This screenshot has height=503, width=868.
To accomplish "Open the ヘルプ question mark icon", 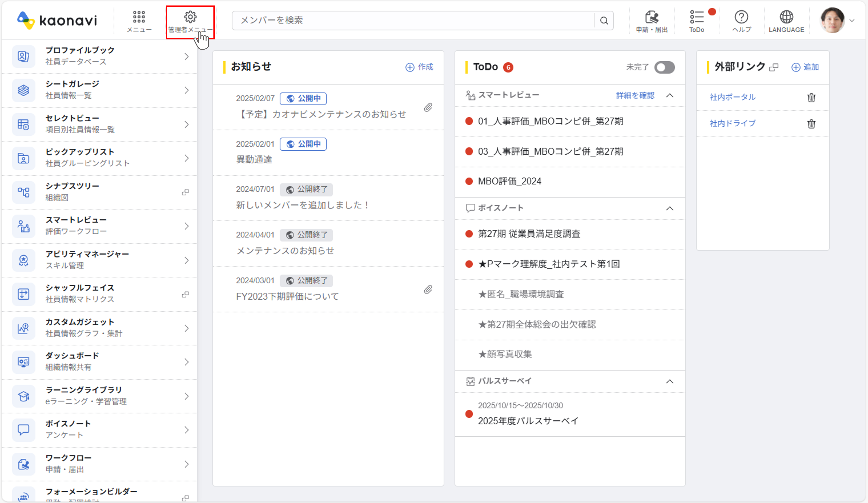I will click(741, 17).
